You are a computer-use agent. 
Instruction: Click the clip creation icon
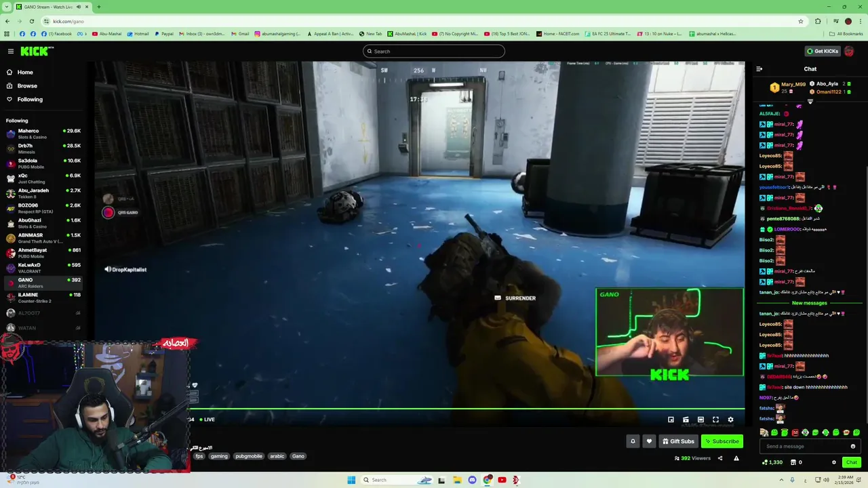[x=686, y=420]
